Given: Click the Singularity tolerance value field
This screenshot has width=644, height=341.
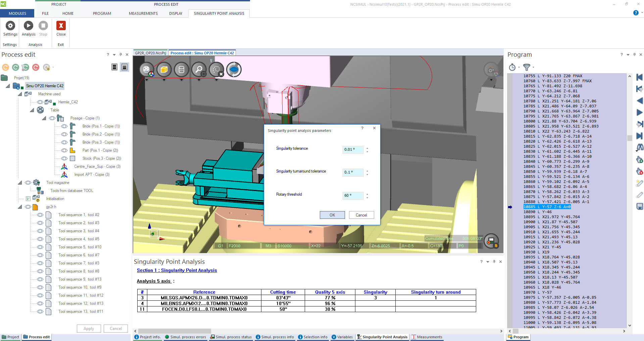Looking at the screenshot, I should [x=352, y=149].
